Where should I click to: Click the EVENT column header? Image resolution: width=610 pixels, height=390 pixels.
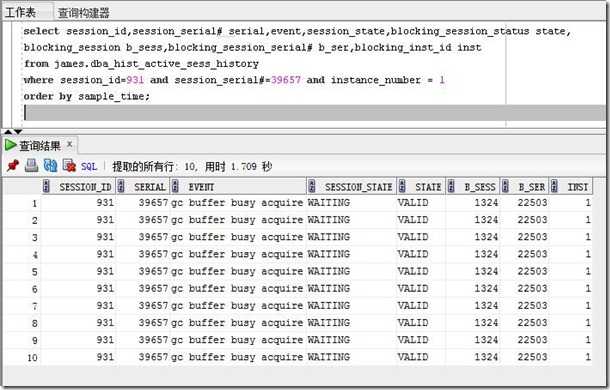pos(238,187)
